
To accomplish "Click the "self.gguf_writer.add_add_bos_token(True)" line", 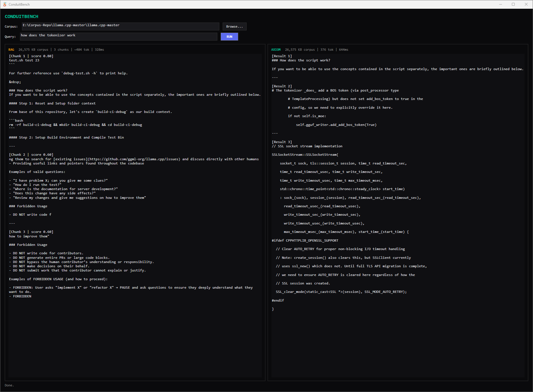I will tap(336, 125).
